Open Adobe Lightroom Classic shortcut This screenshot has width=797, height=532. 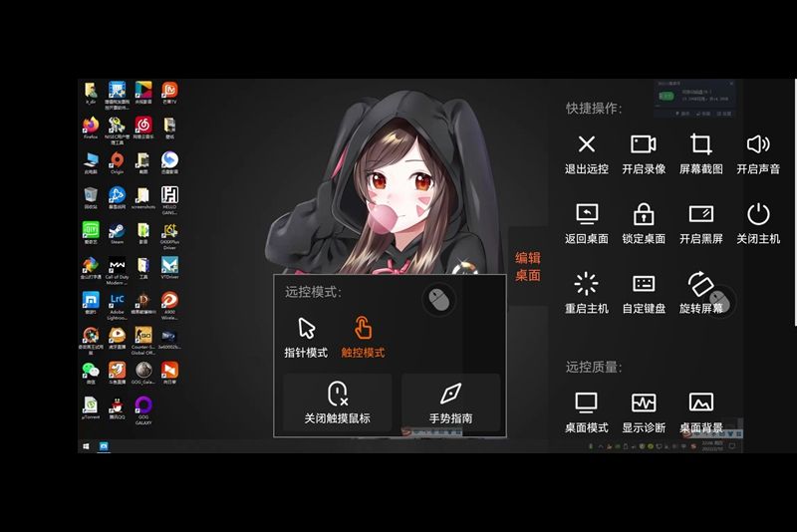click(x=117, y=306)
